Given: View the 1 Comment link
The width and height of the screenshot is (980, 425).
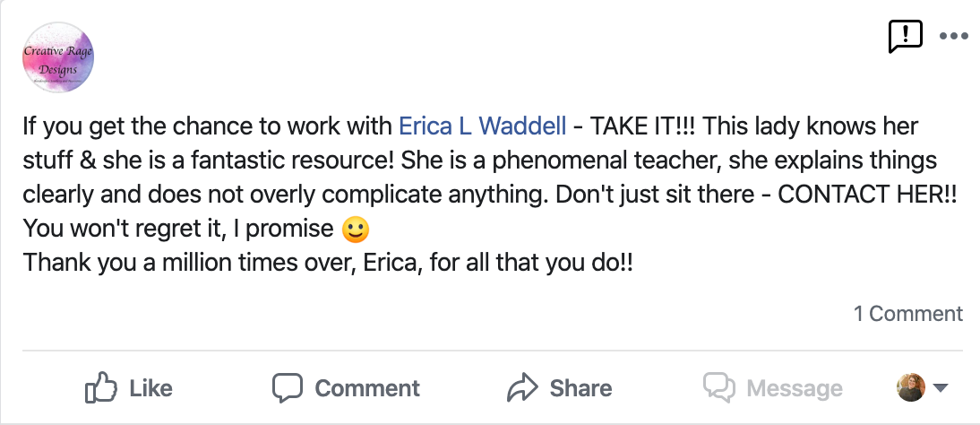Looking at the screenshot, I should [x=907, y=314].
